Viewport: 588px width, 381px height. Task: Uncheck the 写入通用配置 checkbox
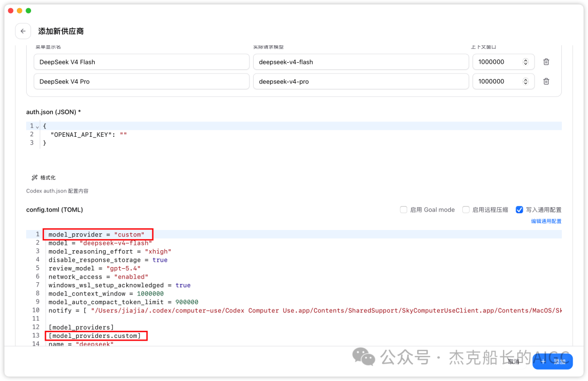point(519,209)
